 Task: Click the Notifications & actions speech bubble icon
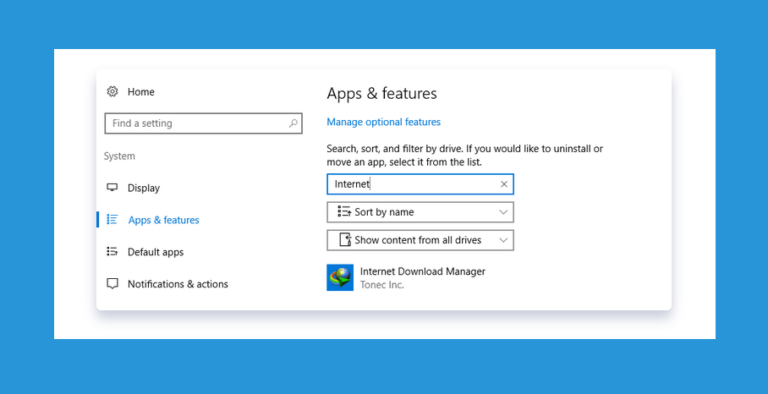[112, 284]
